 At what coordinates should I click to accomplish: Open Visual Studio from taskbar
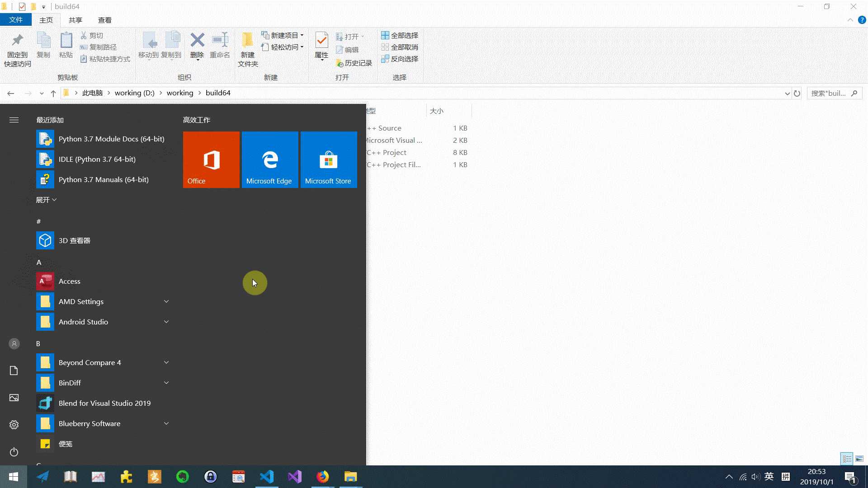click(295, 477)
